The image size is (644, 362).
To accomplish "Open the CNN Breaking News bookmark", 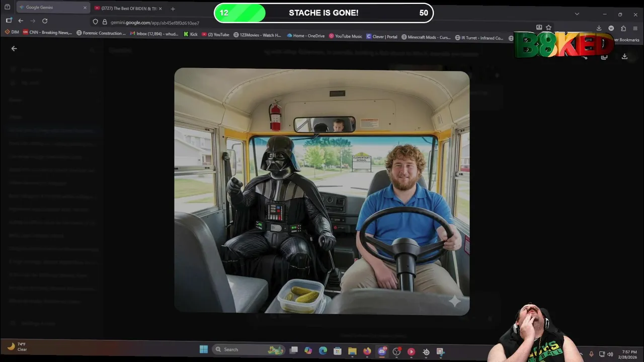I will point(47,33).
